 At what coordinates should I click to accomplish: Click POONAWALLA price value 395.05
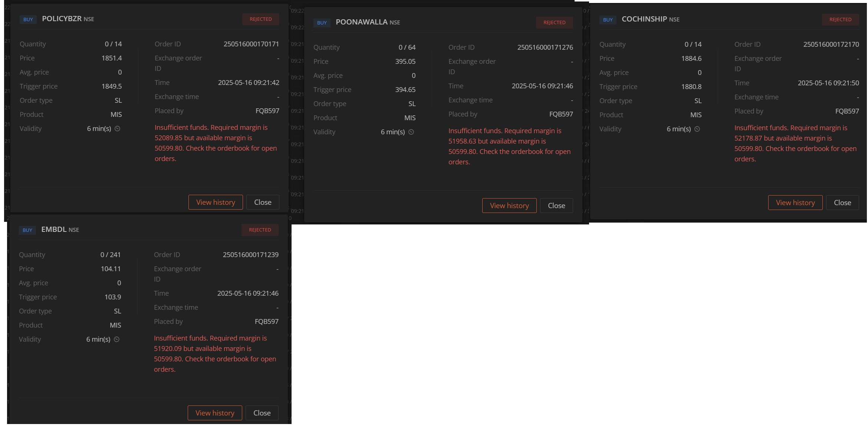tap(405, 62)
